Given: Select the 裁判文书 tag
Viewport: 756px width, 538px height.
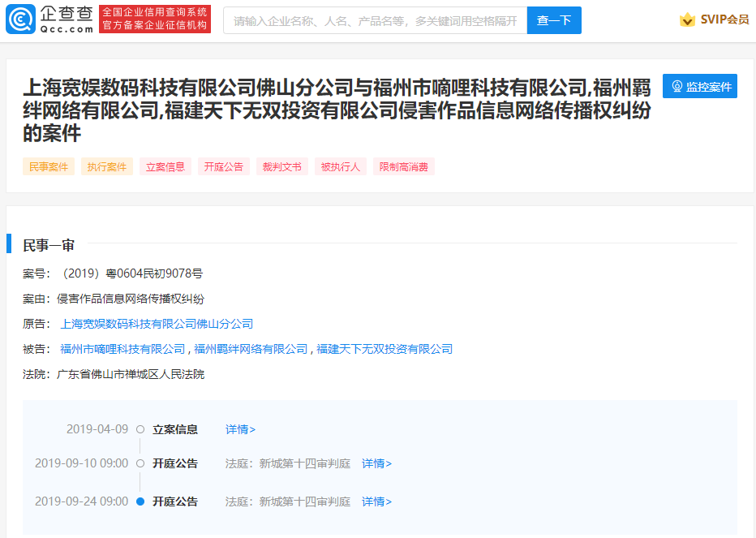Looking at the screenshot, I should point(281,166).
